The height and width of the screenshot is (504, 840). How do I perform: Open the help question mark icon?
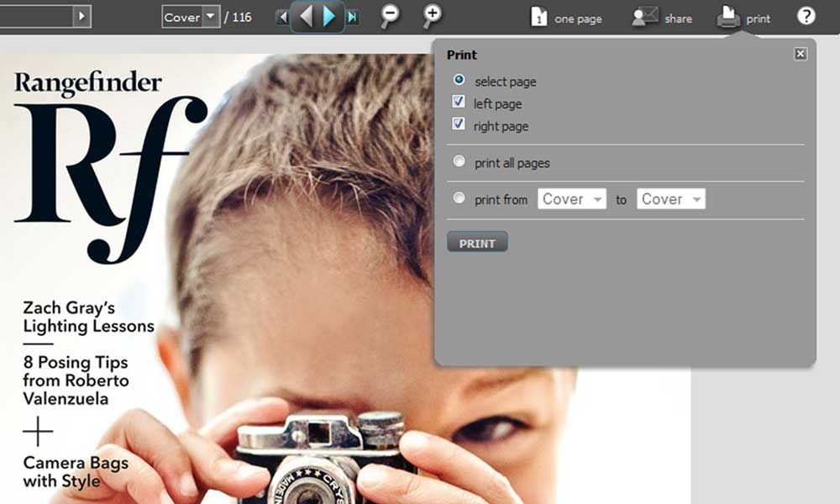(x=806, y=16)
